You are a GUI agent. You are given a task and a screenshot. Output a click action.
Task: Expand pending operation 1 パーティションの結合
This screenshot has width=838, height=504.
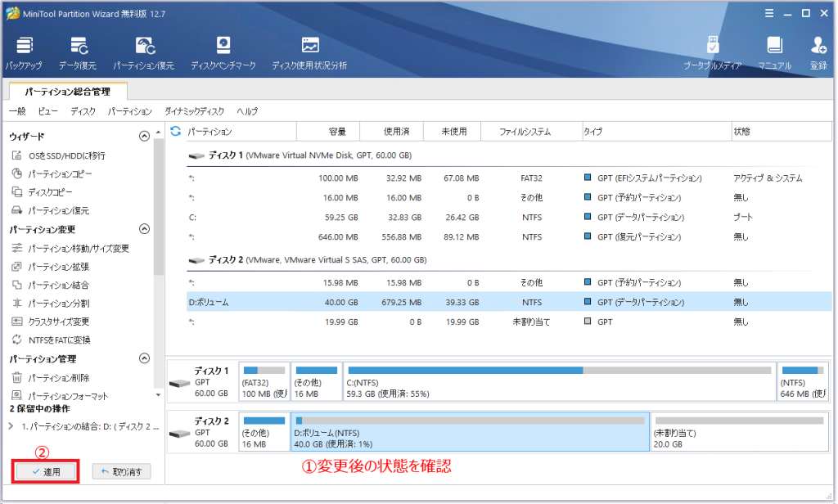11,426
